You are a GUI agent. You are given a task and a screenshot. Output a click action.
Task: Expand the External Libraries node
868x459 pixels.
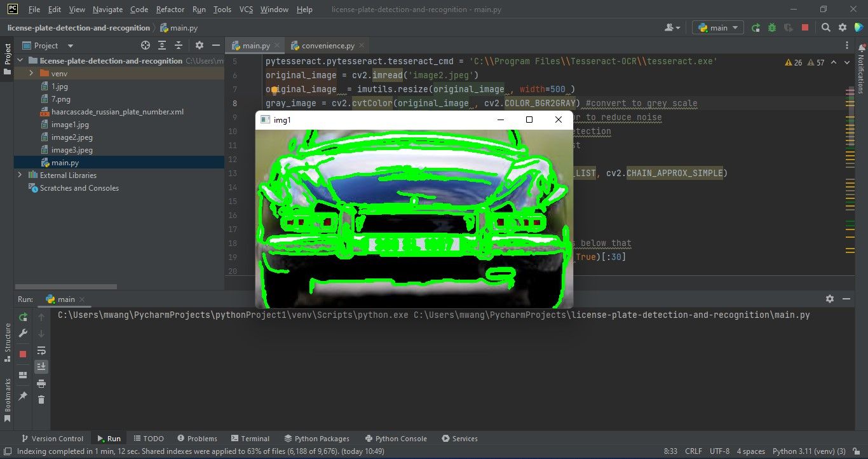point(19,175)
